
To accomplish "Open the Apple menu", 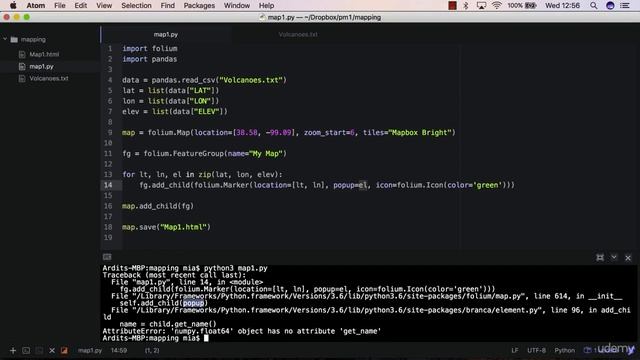I will [x=13, y=5].
